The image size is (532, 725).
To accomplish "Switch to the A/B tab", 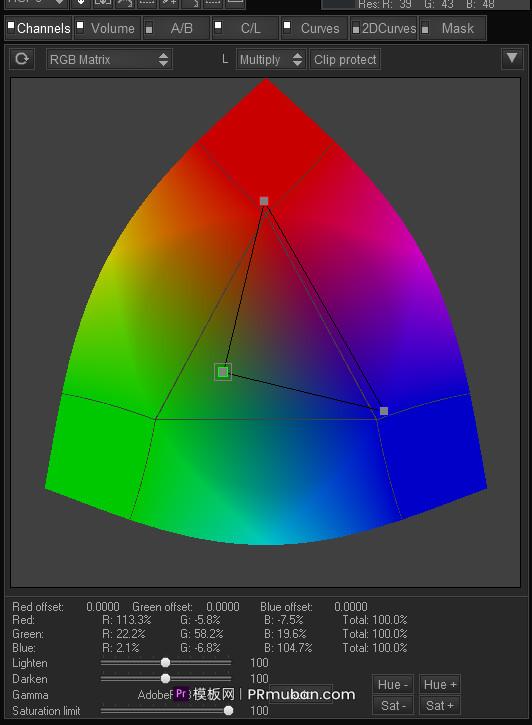I will 176,28.
